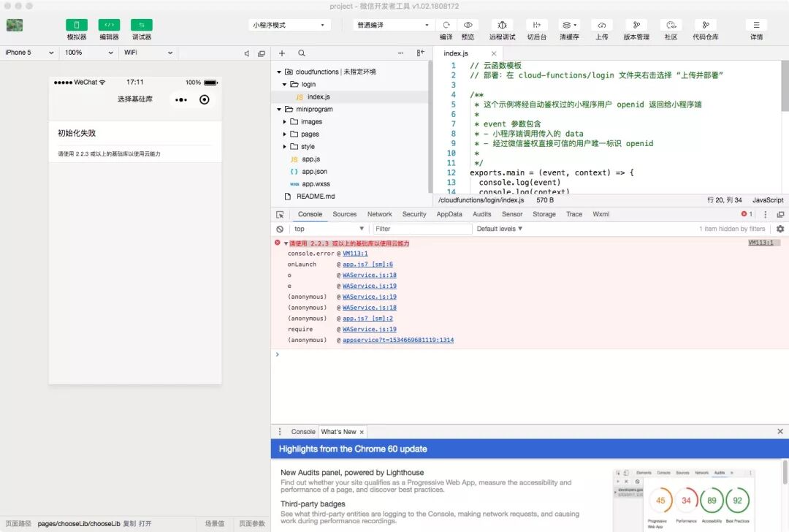Click the simulator circular close target button
This screenshot has height=532, width=789.
tap(205, 99)
